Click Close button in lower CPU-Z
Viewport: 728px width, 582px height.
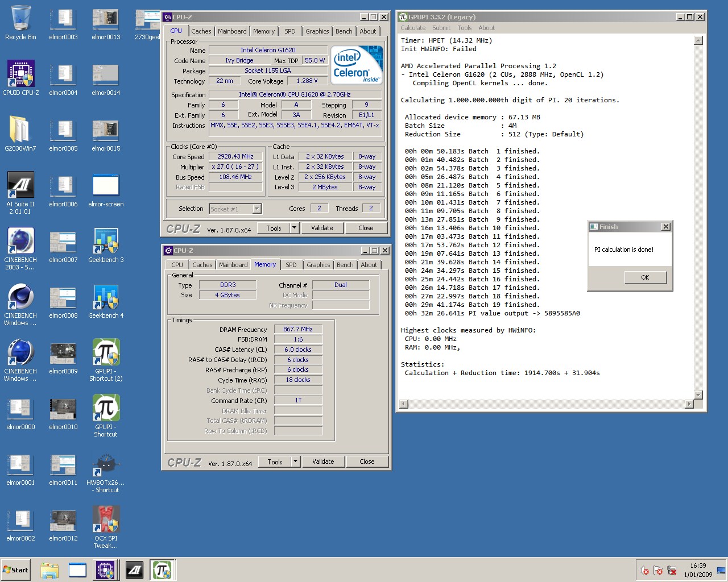coord(367,462)
